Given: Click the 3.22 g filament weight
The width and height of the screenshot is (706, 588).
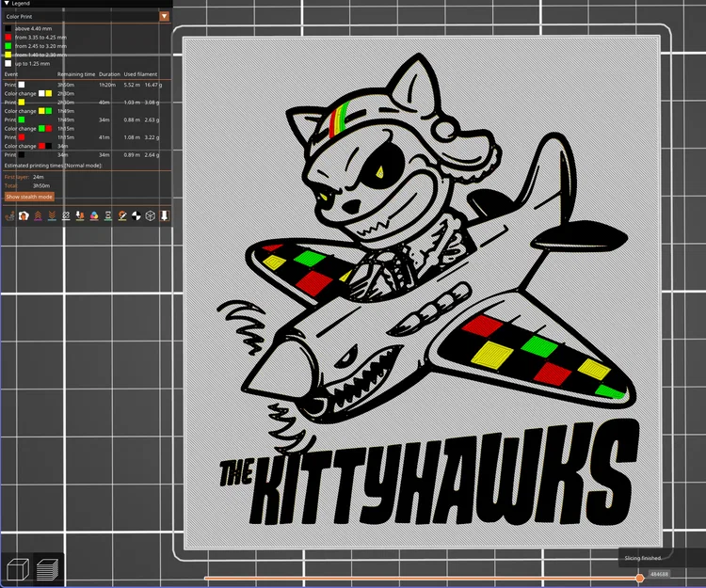Looking at the screenshot, I should click(152, 137).
